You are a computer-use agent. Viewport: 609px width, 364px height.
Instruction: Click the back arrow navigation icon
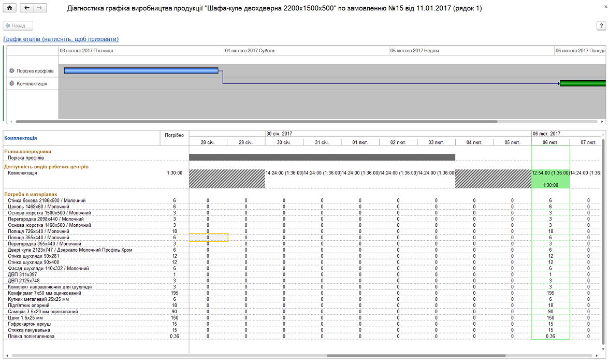coord(27,8)
